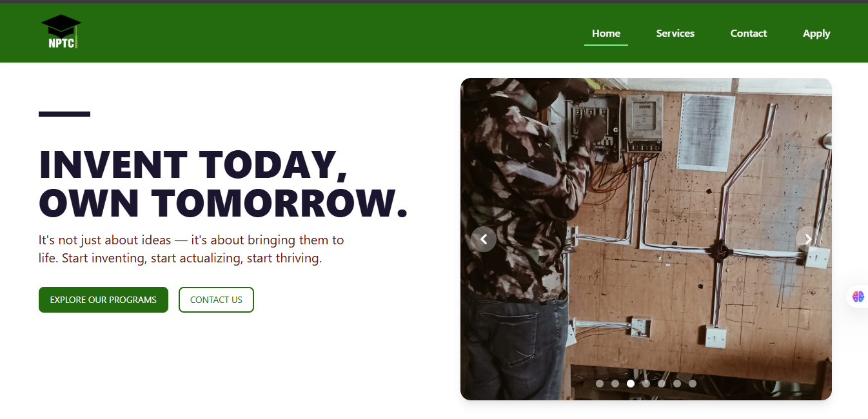Image resolution: width=868 pixels, height=419 pixels.
Task: Go to the Home nav item
Action: (x=606, y=34)
